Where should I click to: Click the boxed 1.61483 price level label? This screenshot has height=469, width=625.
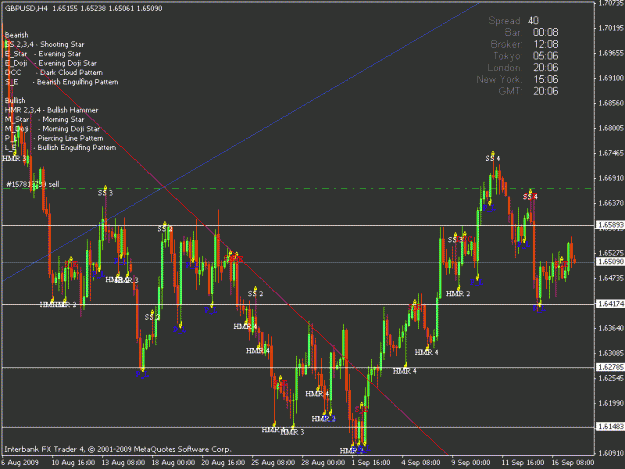pyautogui.click(x=610, y=427)
